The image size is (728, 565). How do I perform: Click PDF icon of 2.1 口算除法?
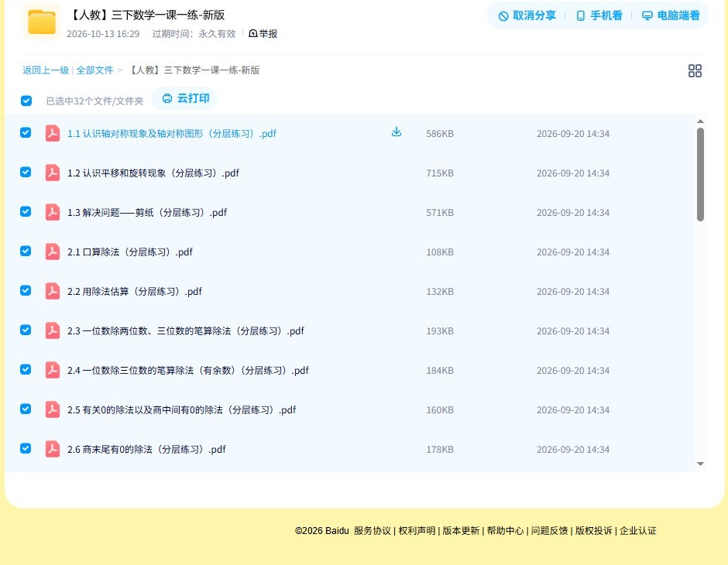point(53,252)
